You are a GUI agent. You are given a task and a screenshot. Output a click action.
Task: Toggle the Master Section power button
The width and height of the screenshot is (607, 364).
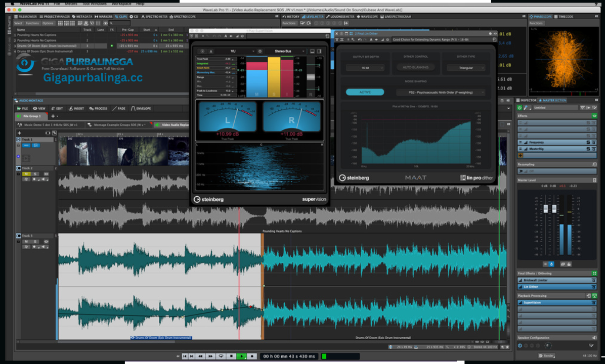point(520,108)
